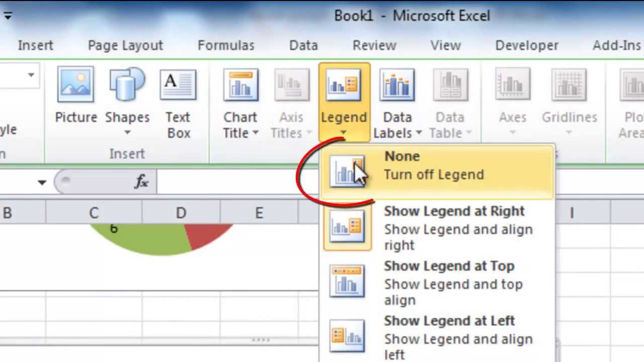Choose Show Legend at Left

pyautogui.click(x=438, y=337)
